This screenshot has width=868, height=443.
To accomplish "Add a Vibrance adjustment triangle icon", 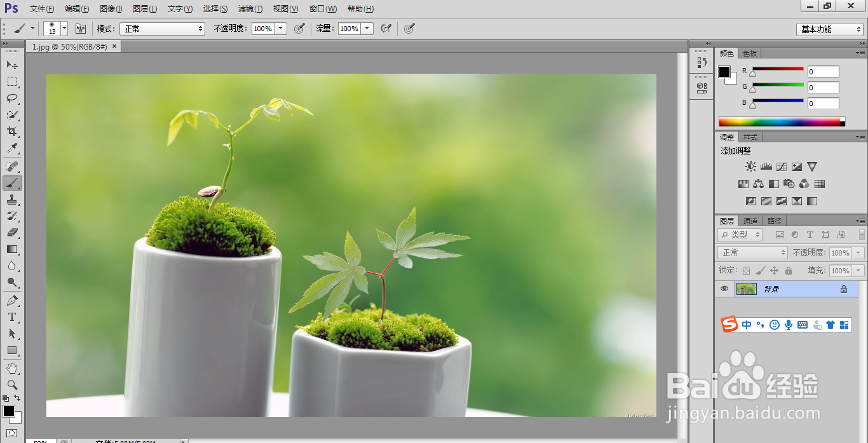I will (812, 167).
